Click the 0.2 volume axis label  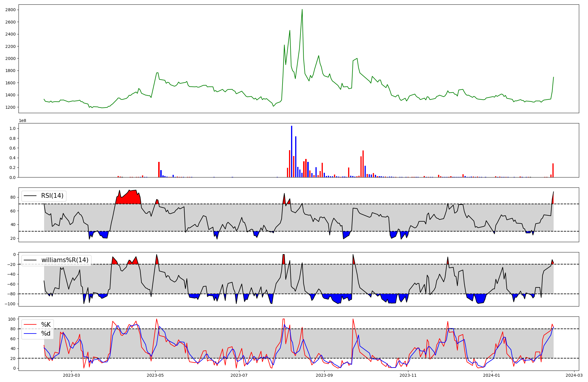pos(13,168)
